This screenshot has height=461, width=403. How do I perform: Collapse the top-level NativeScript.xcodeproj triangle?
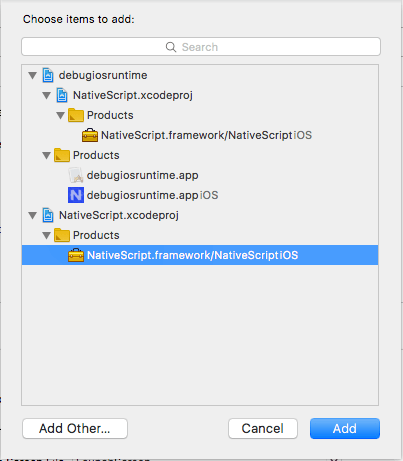point(32,216)
